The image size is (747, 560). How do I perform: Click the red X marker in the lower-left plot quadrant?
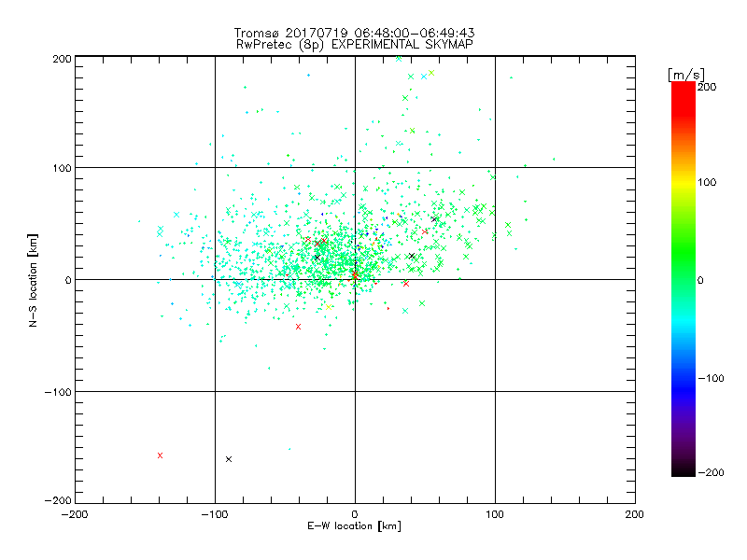160,455
